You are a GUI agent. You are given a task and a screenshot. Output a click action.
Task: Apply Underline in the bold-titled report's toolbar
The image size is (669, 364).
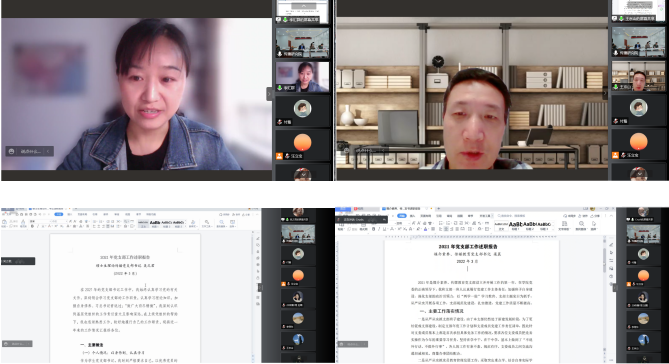coord(384,229)
